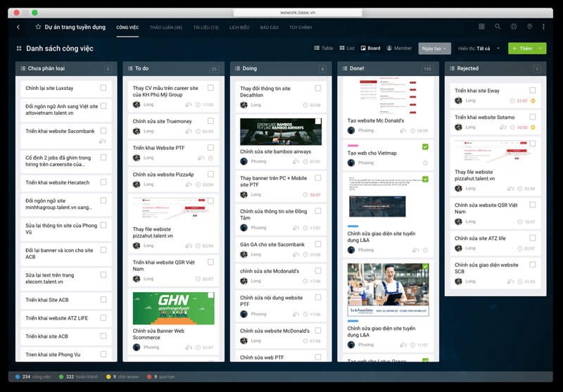The height and width of the screenshot is (392, 563).
Task: Click the location pin icon in header
Action: 530,27
